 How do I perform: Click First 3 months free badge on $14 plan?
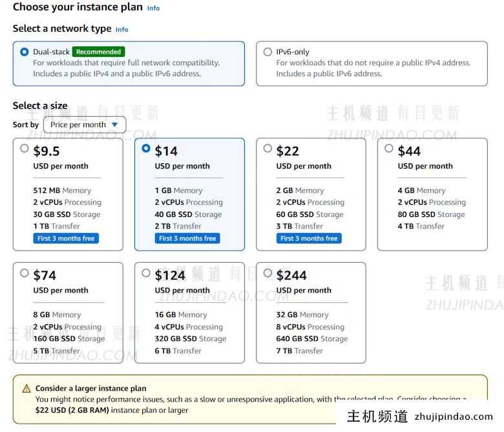[187, 238]
